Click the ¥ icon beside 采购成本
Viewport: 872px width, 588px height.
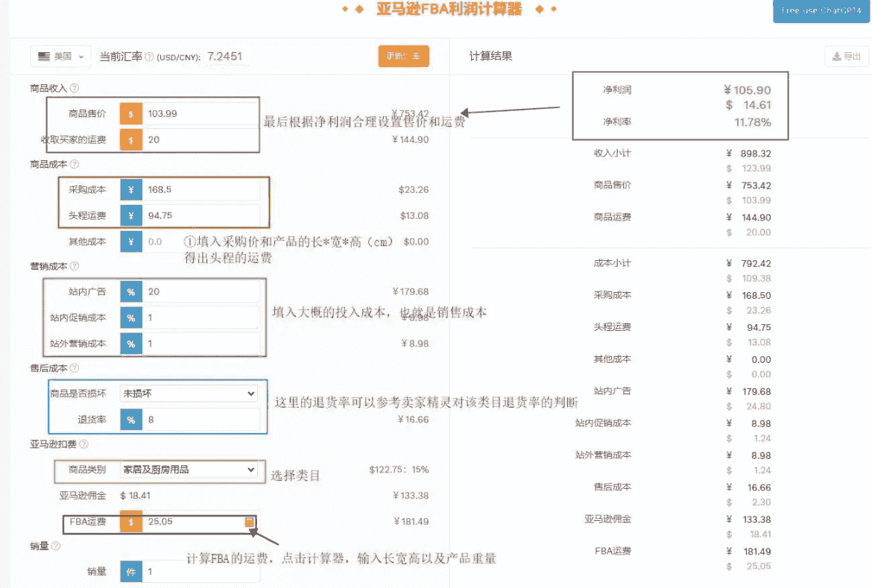[x=130, y=189]
